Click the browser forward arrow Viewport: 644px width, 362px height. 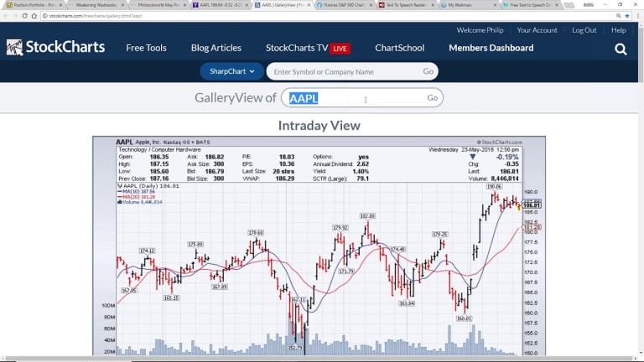tap(15, 16)
